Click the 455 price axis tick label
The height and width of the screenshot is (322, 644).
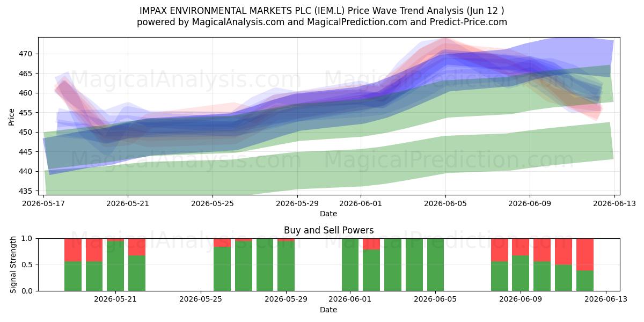click(x=26, y=113)
